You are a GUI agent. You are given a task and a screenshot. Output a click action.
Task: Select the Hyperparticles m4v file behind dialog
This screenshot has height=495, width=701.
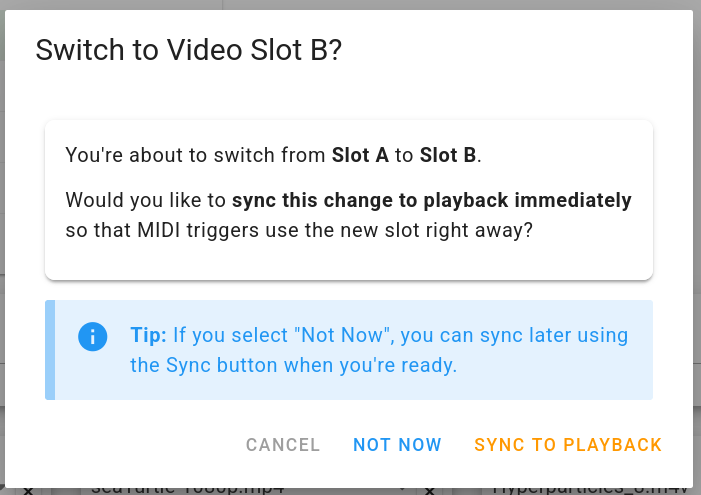[590, 490]
